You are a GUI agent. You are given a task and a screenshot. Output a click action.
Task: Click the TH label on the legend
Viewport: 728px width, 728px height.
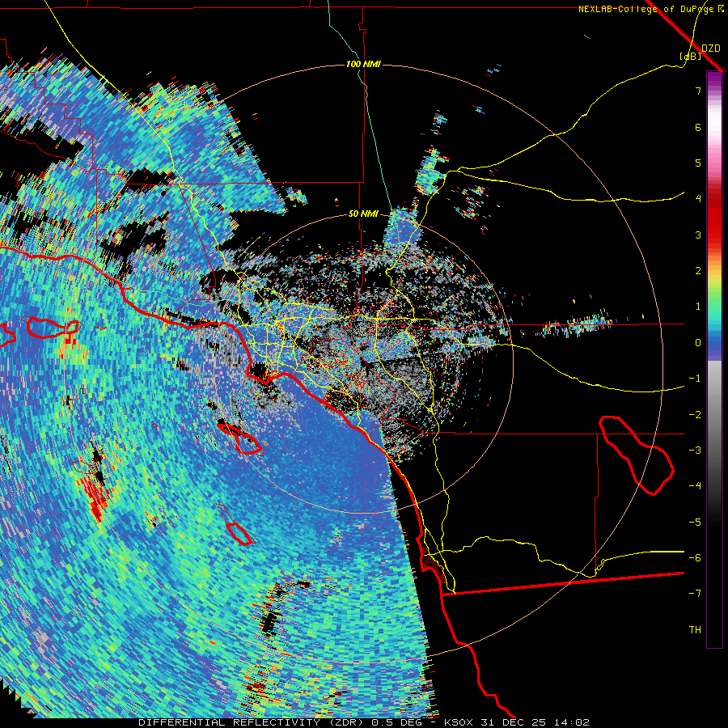pyautogui.click(x=695, y=630)
